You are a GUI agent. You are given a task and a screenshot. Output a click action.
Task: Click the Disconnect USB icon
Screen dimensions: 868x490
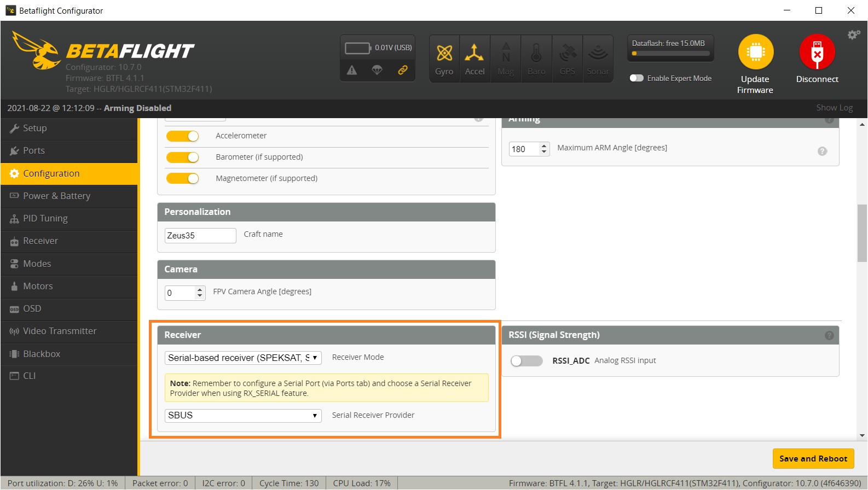point(817,52)
